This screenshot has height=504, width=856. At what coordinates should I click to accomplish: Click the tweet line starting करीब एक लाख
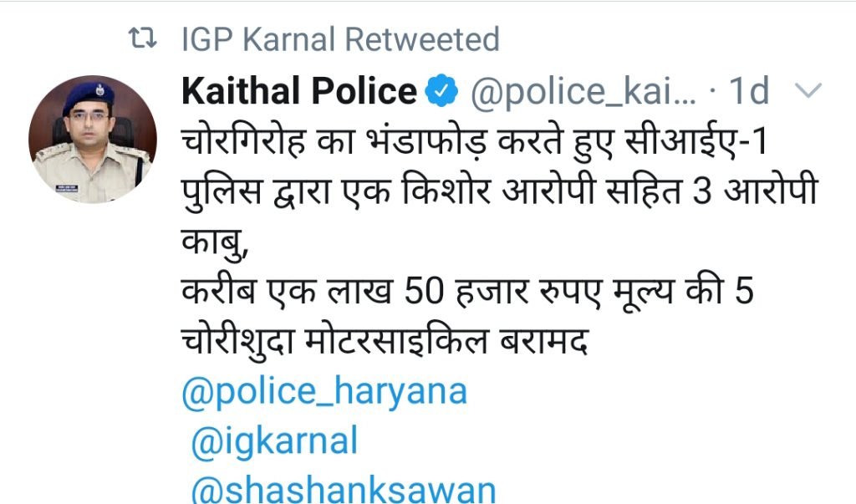click(467, 291)
